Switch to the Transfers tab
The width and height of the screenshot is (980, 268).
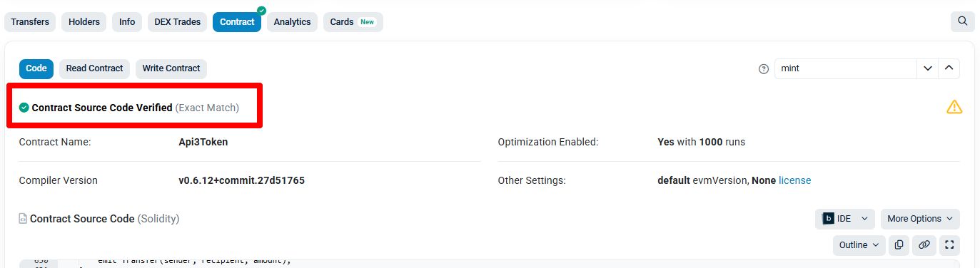(30, 22)
